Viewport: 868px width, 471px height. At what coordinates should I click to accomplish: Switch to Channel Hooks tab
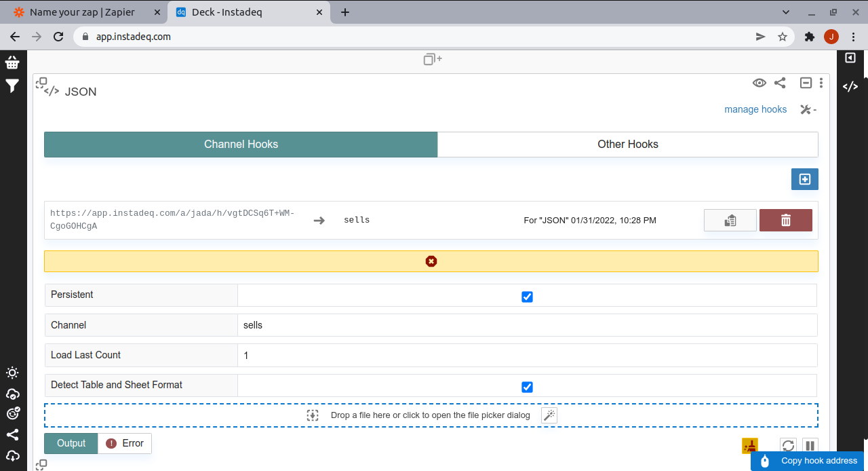pos(241,144)
